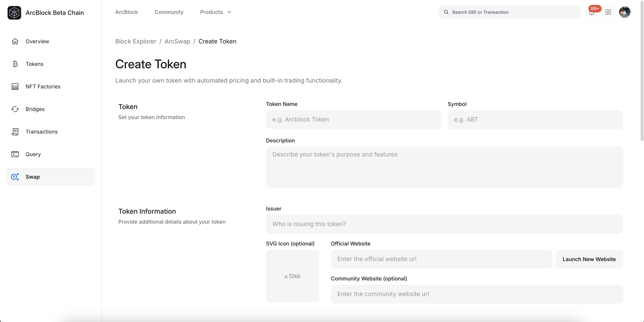Open the Community menu item
This screenshot has width=644, height=322.
click(169, 12)
